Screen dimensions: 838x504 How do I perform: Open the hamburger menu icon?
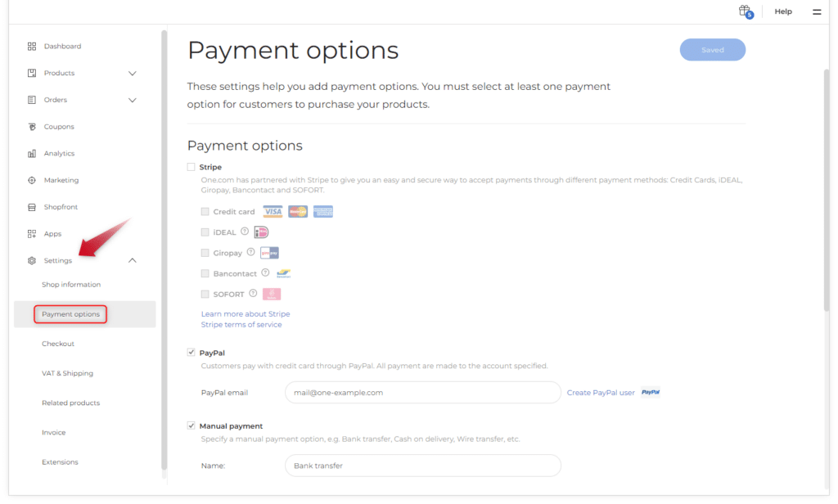(x=817, y=12)
